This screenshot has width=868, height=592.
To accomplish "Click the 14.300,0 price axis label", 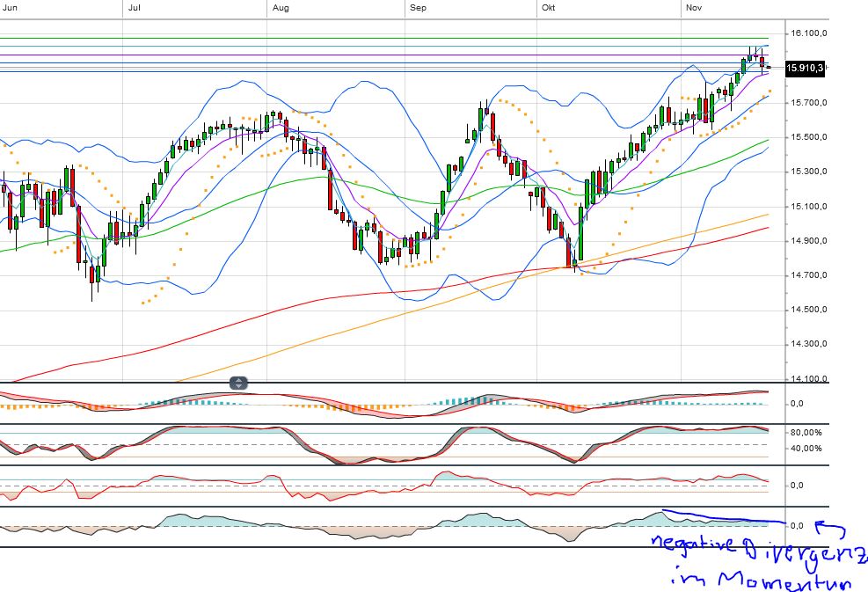I will pos(809,343).
